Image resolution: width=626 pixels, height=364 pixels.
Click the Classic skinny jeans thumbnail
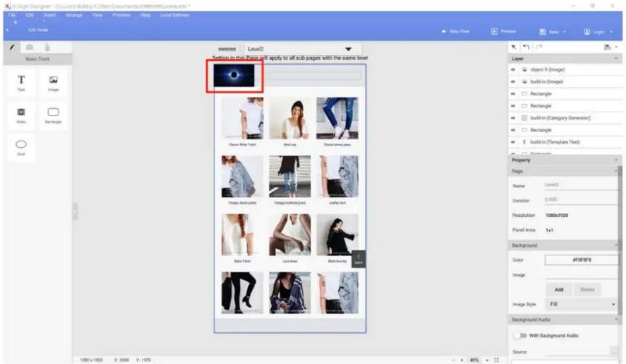coord(337,118)
